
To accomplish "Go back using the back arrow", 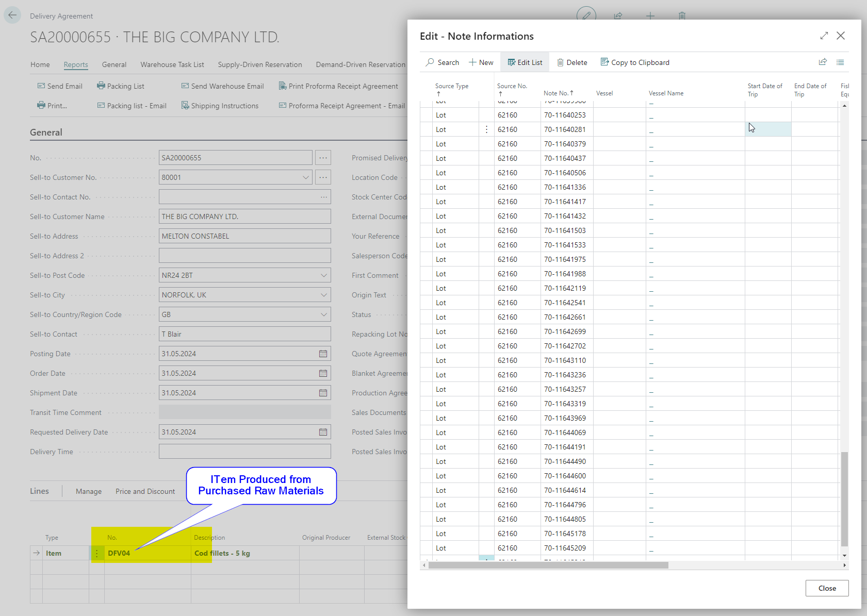I will coord(12,15).
